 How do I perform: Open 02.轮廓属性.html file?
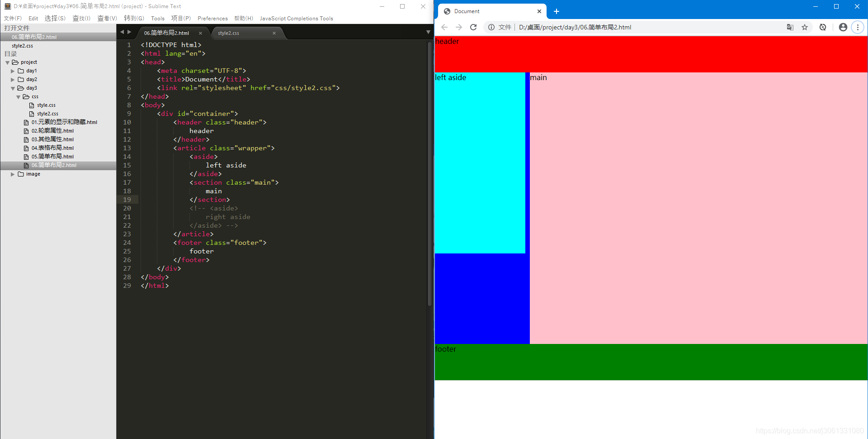click(x=52, y=131)
